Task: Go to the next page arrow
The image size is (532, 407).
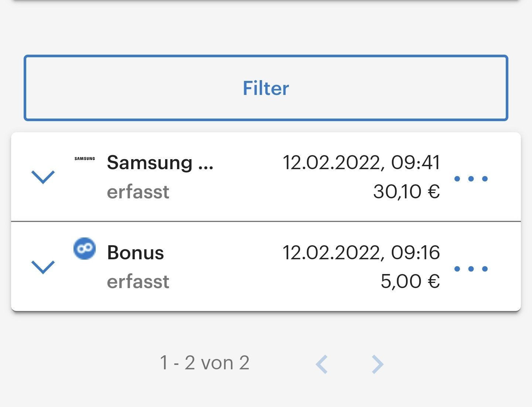Action: point(377,364)
